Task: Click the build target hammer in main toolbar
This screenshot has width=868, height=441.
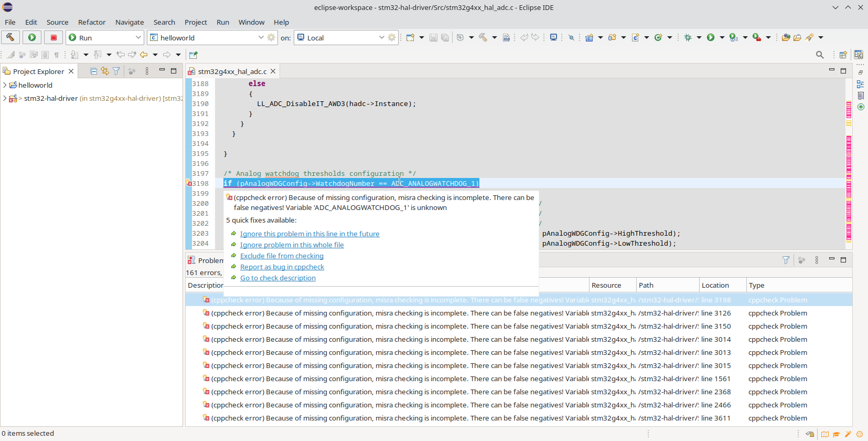Action: coord(483,37)
